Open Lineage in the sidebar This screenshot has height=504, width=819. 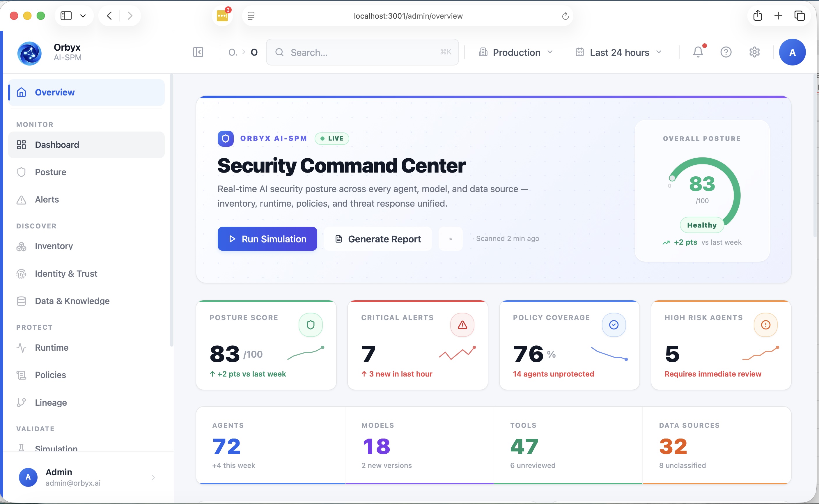(x=86, y=402)
